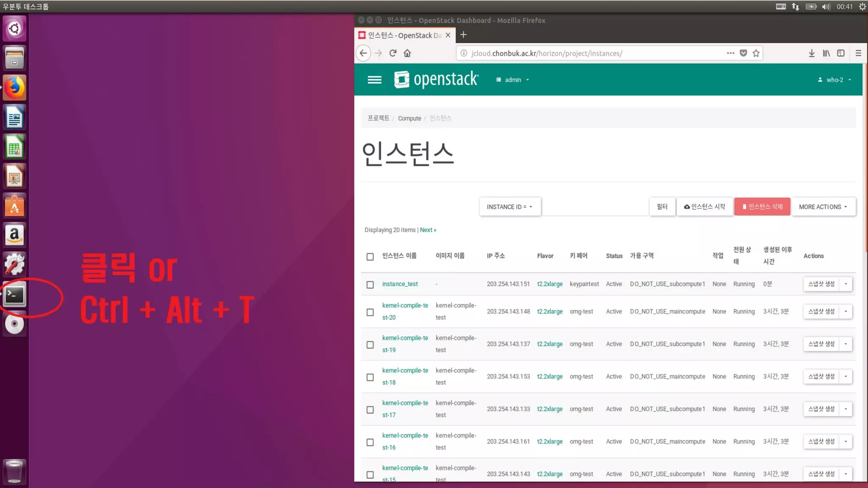Click the Firefox home icon
Viewport: 868px width, 488px height.
click(x=407, y=53)
